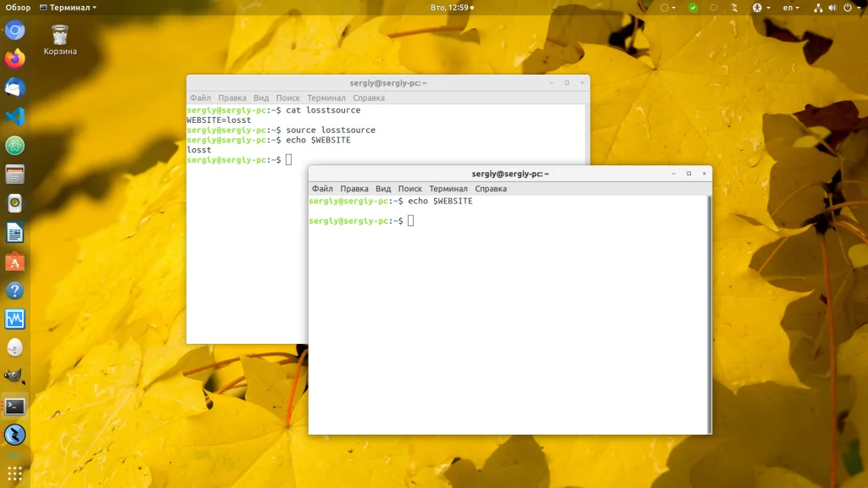This screenshot has height=488, width=868.
Task: Open the Корзина trash desktop icon
Action: tap(60, 40)
